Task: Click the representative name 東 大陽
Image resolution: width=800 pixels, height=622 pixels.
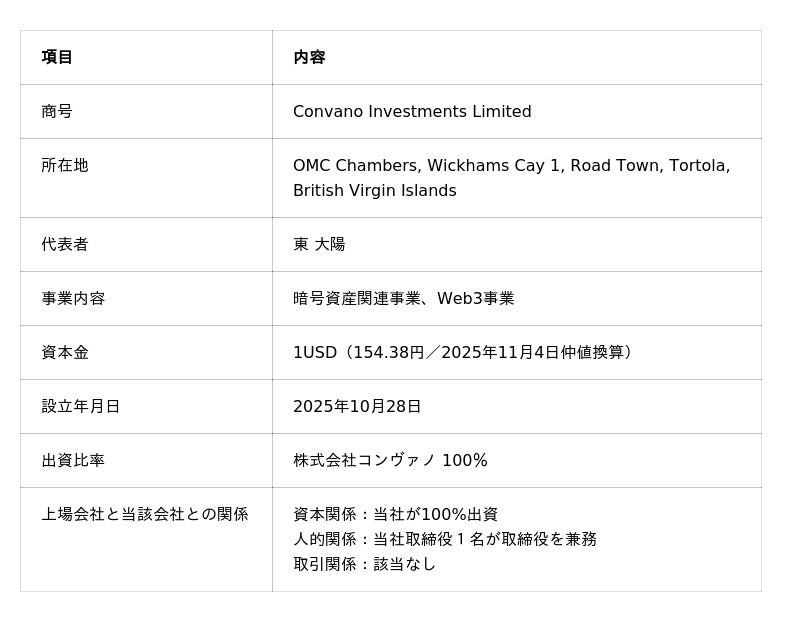Action: (319, 244)
